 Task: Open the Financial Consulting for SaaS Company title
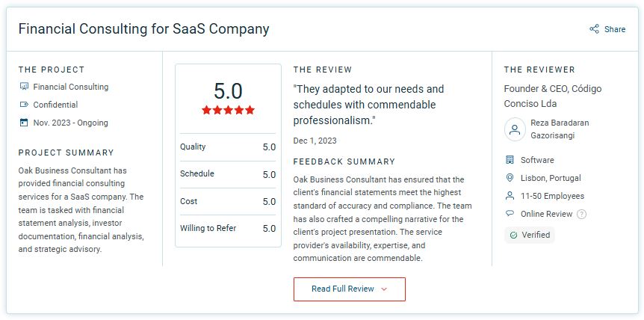click(x=143, y=29)
